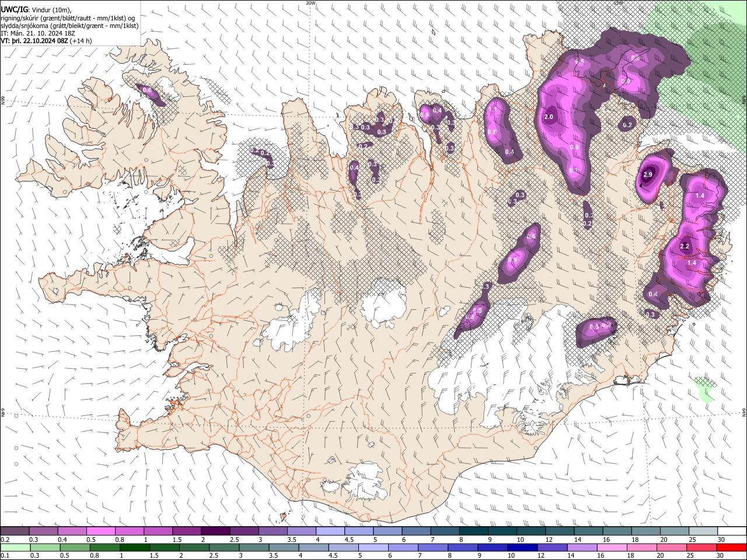Click the pale green 0.1 swatch, lower legend
Viewport: 747px width, 560px height.
tap(15, 547)
